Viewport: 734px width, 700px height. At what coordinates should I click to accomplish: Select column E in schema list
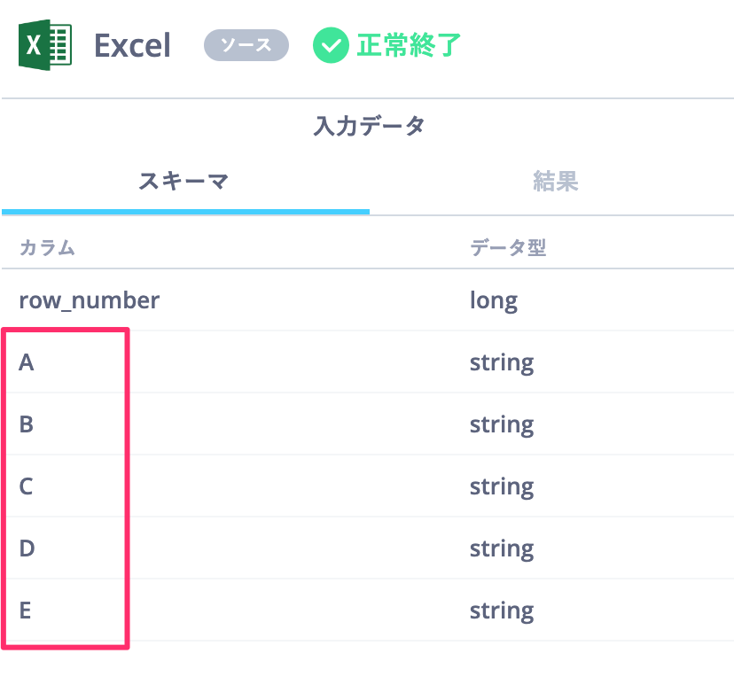point(367,611)
